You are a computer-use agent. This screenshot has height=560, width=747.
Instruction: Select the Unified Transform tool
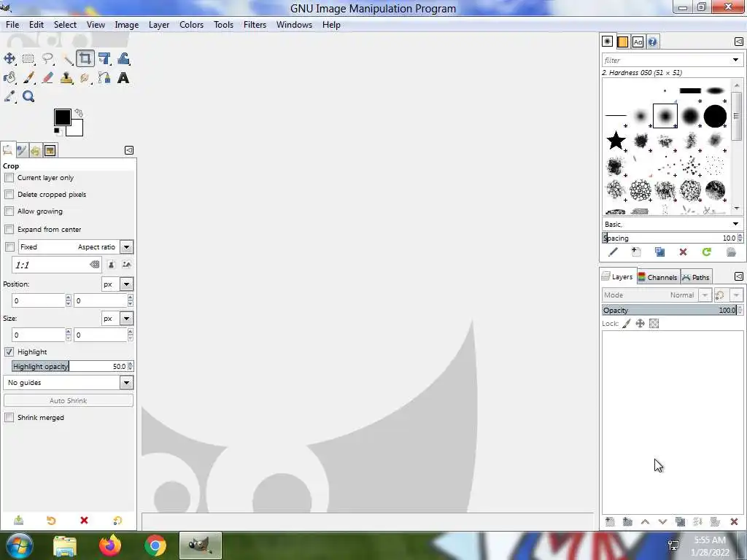pyautogui.click(x=104, y=59)
